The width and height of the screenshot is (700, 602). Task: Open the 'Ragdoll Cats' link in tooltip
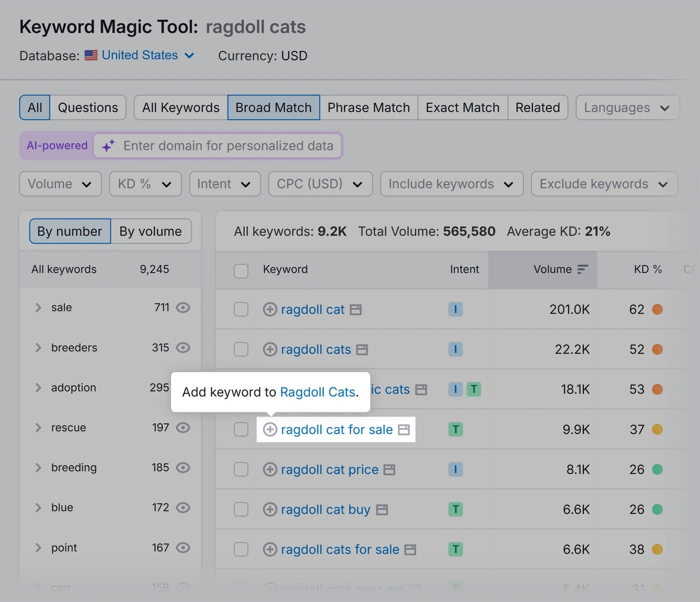coord(318,392)
